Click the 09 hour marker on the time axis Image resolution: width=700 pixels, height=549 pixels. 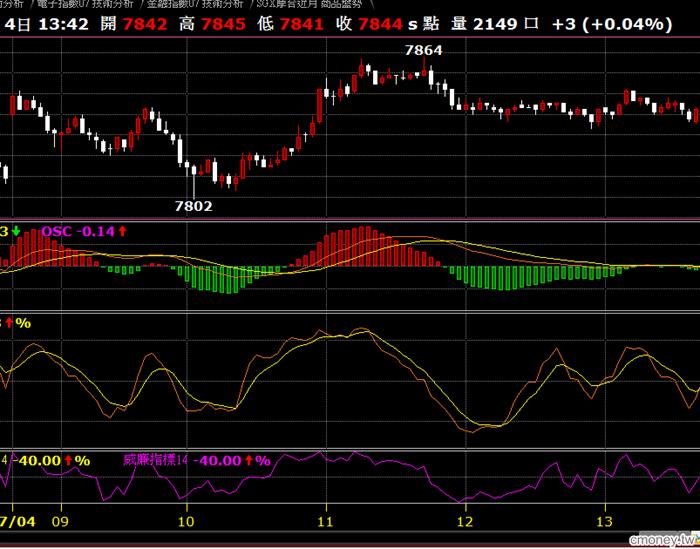point(60,521)
